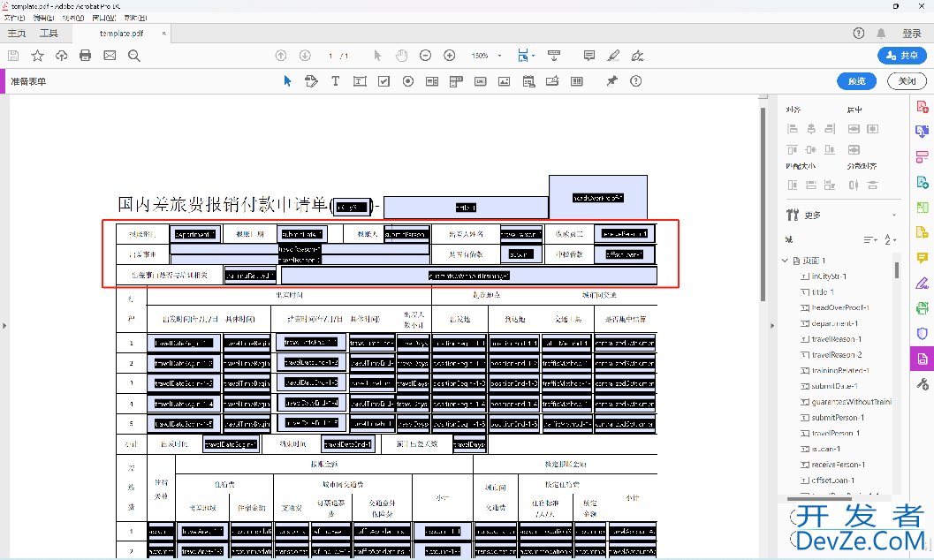Select the Add Dropdown tool

(x=456, y=81)
